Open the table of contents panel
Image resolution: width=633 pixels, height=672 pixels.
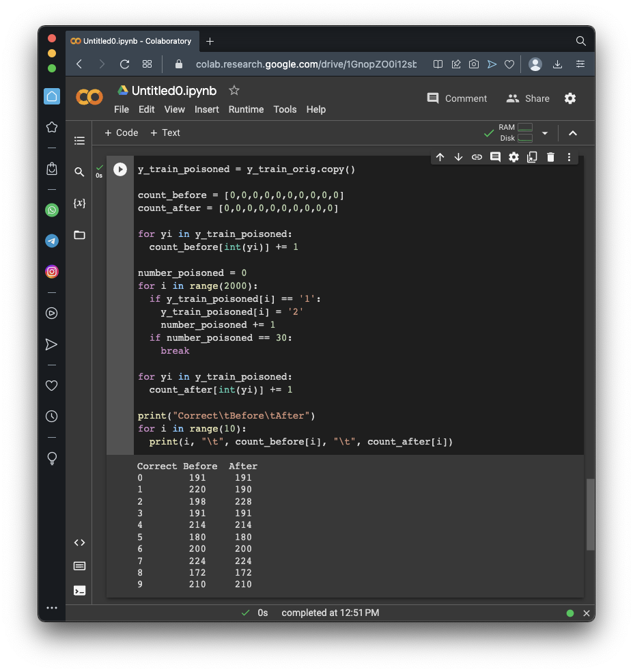click(79, 141)
